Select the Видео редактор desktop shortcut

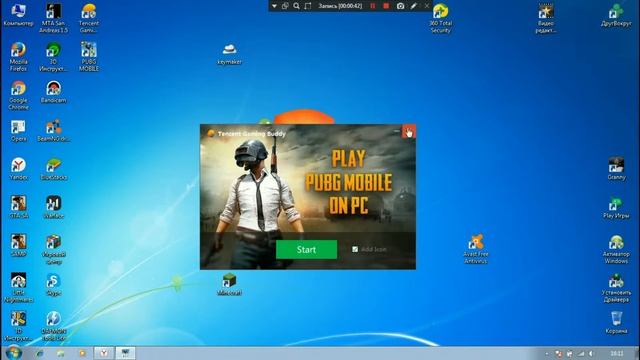click(546, 18)
